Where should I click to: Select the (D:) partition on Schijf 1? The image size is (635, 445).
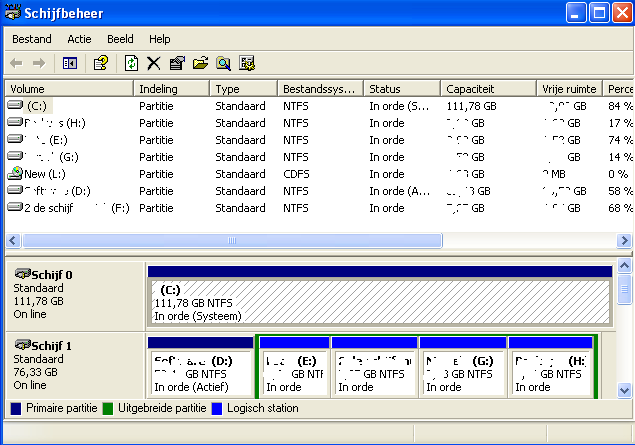[200, 367]
